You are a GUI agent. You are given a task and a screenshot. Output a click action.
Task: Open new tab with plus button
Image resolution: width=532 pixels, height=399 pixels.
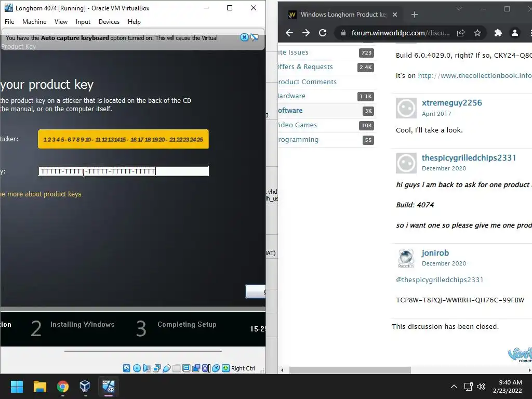click(414, 15)
